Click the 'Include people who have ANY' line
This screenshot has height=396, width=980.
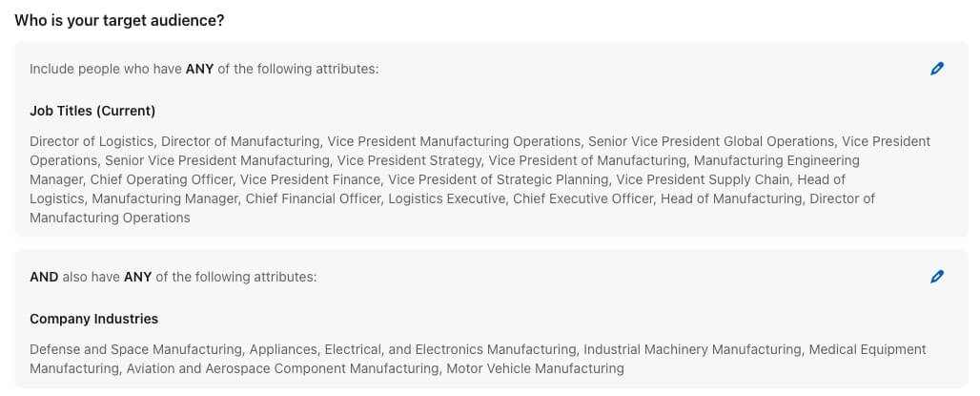click(204, 69)
